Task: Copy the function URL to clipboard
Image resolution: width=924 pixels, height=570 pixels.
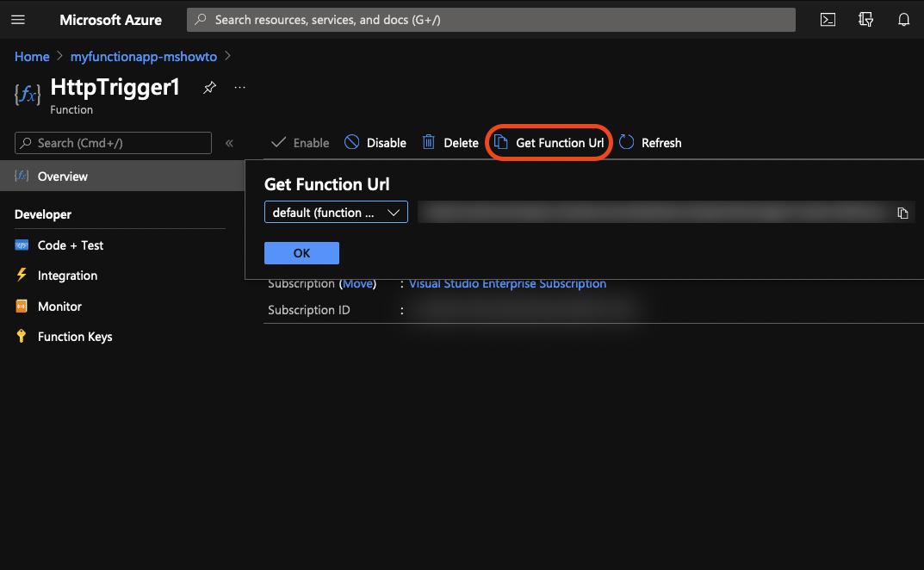Action: pos(902,213)
